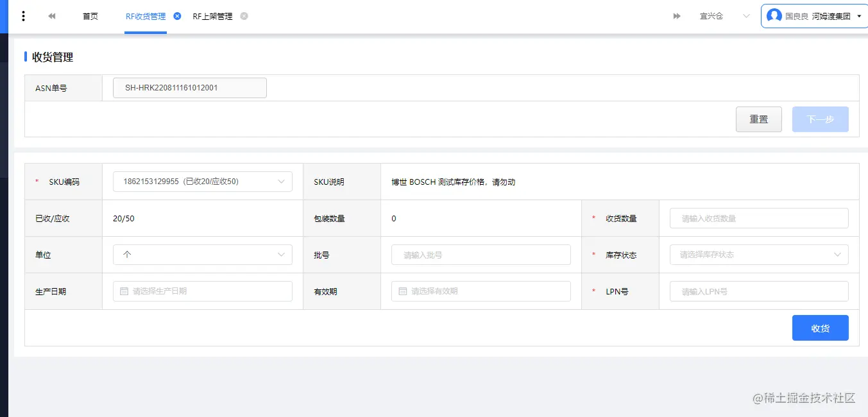This screenshot has width=868, height=417.
Task: Close the RF收货管理 tab
Action: (178, 16)
